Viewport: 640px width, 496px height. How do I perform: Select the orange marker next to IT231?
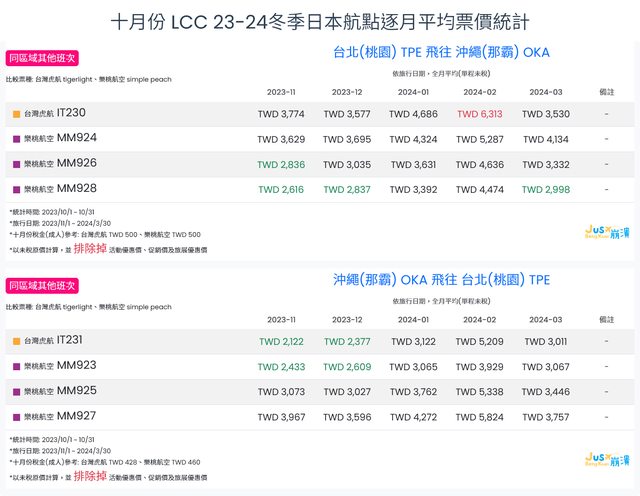(16, 342)
